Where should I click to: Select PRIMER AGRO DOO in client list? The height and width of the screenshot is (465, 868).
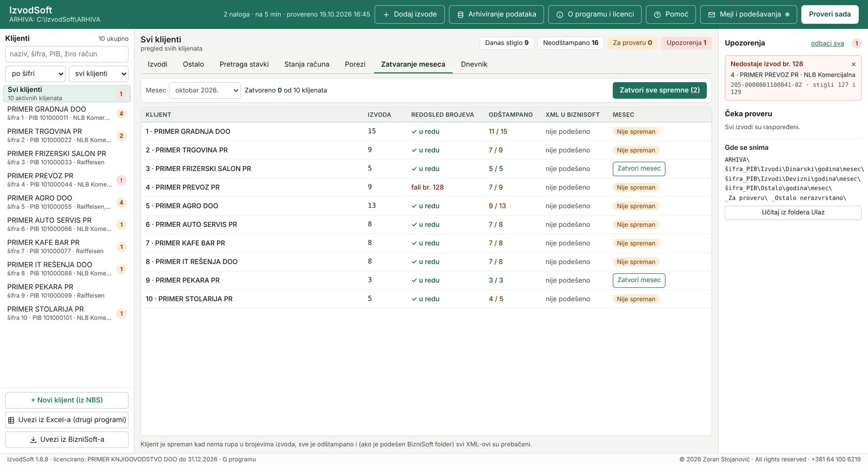click(x=67, y=202)
